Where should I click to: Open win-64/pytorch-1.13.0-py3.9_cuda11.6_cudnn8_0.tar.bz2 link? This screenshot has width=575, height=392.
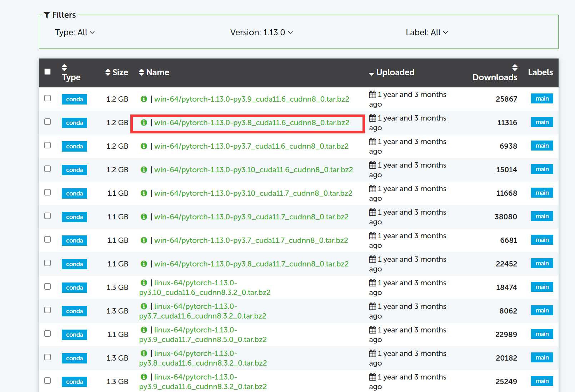point(252,99)
